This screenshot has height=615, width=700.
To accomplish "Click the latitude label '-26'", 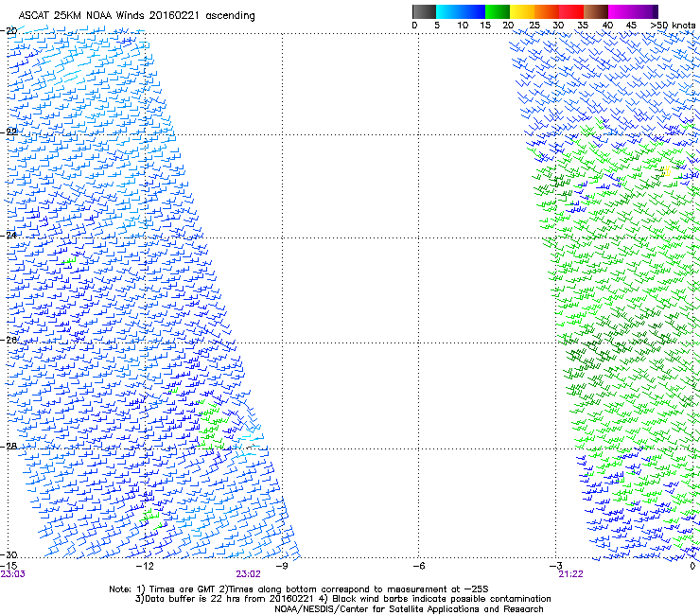I will coord(9,341).
